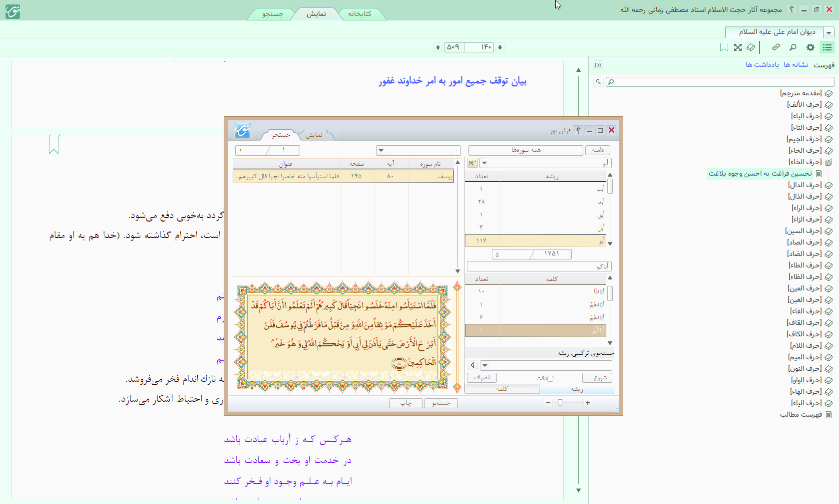Open the کتابخانه tab at top
The width and height of the screenshot is (839, 504).
360,14
